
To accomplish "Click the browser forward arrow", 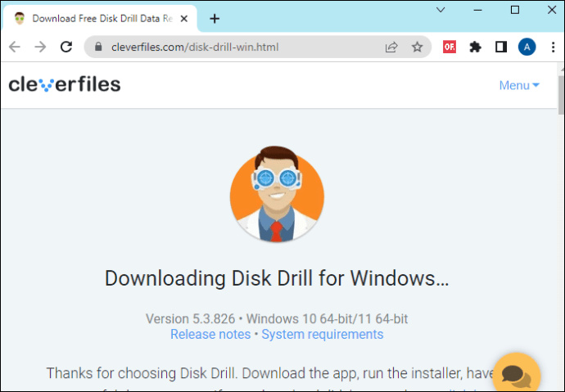I will point(40,47).
